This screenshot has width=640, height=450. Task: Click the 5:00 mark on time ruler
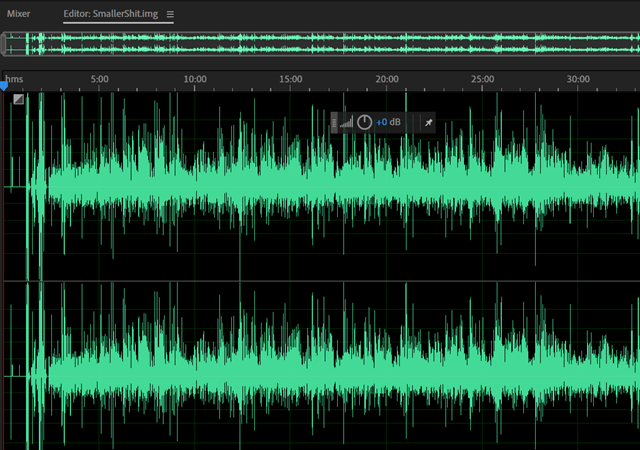100,79
